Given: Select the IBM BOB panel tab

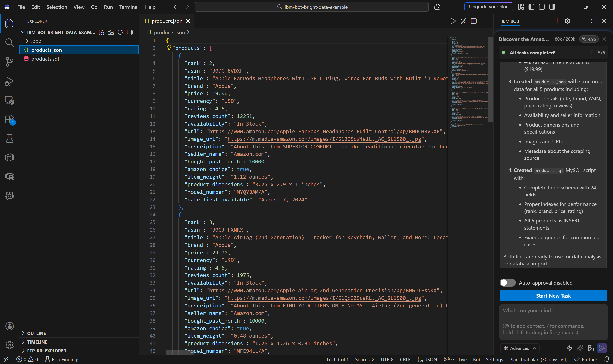Looking at the screenshot, I should [x=510, y=21].
